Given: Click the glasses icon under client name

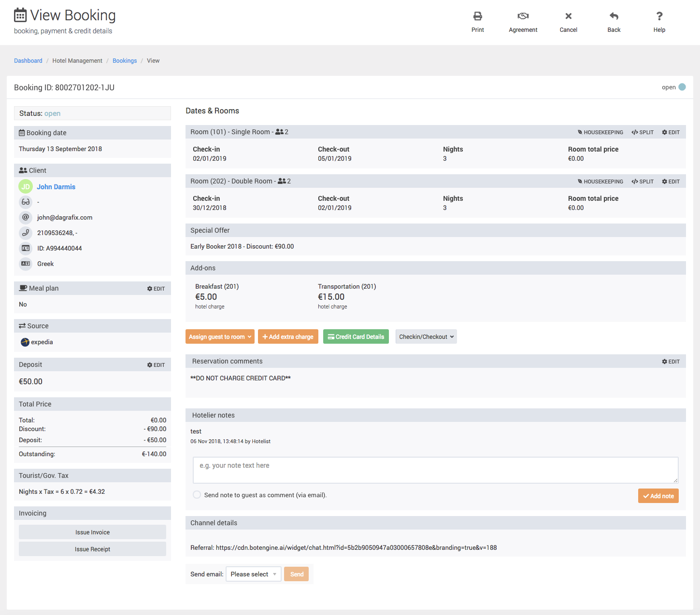Looking at the screenshot, I should tap(26, 202).
